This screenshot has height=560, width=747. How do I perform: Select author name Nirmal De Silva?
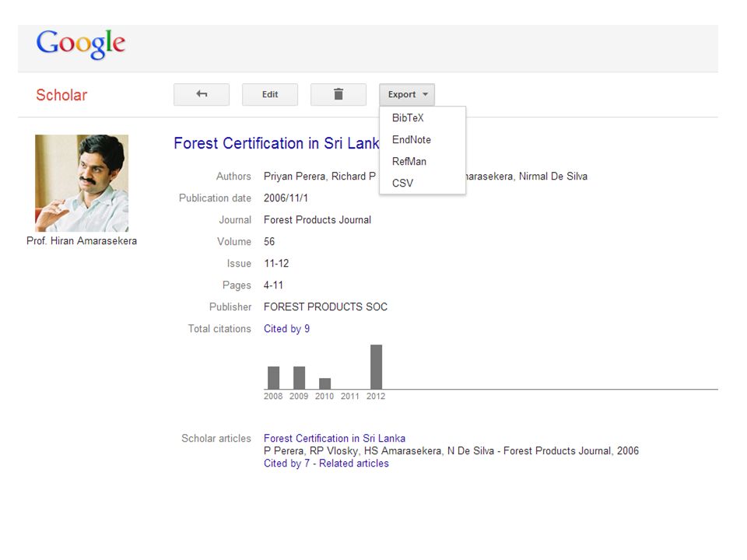pos(553,177)
